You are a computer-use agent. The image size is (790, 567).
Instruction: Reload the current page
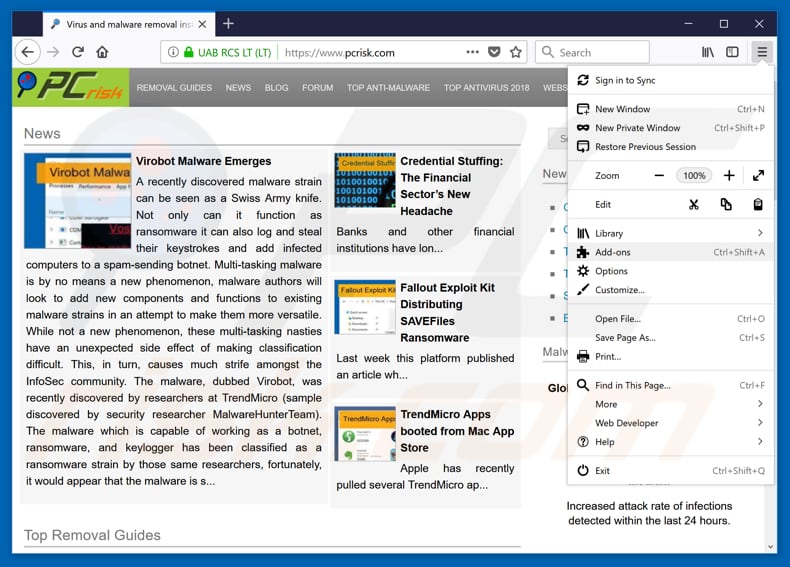click(x=78, y=52)
